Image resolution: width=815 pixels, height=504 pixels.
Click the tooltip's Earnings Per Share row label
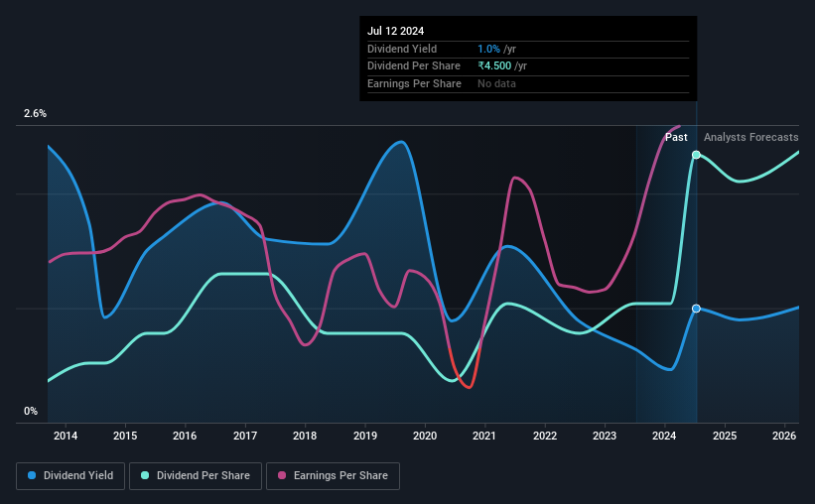414,83
